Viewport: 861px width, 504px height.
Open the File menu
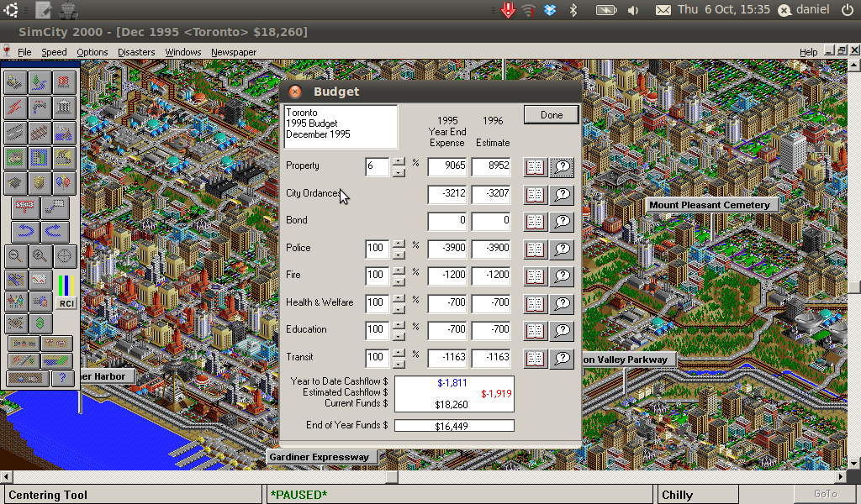tap(24, 52)
